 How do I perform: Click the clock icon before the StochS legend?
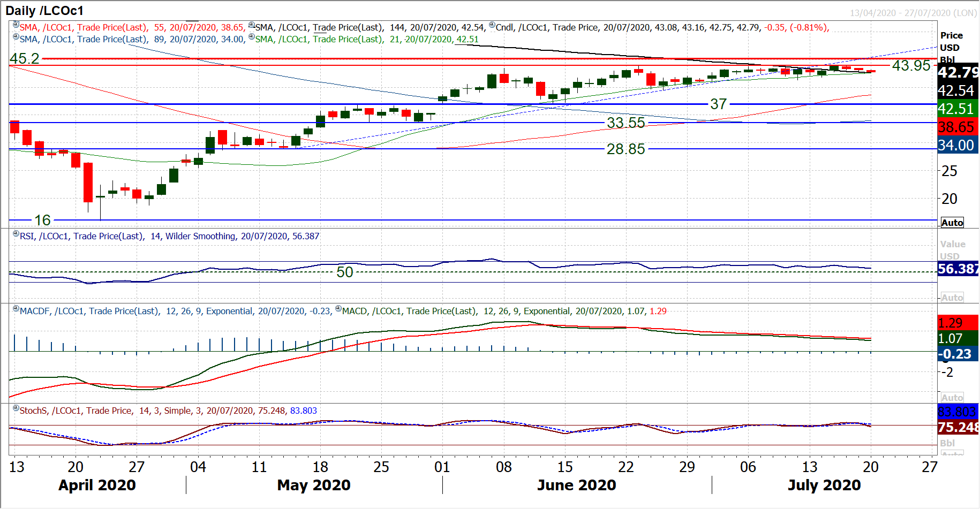pyautogui.click(x=16, y=408)
